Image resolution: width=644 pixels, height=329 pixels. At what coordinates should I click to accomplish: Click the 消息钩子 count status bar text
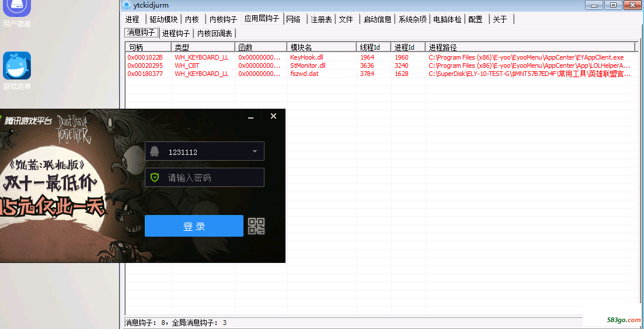pyautogui.click(x=175, y=323)
